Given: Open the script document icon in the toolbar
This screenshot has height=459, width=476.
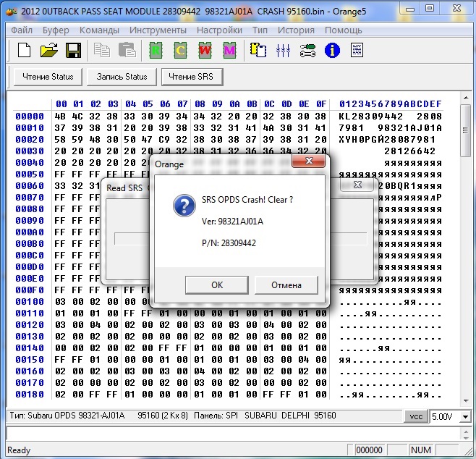Looking at the screenshot, I should click(357, 50).
